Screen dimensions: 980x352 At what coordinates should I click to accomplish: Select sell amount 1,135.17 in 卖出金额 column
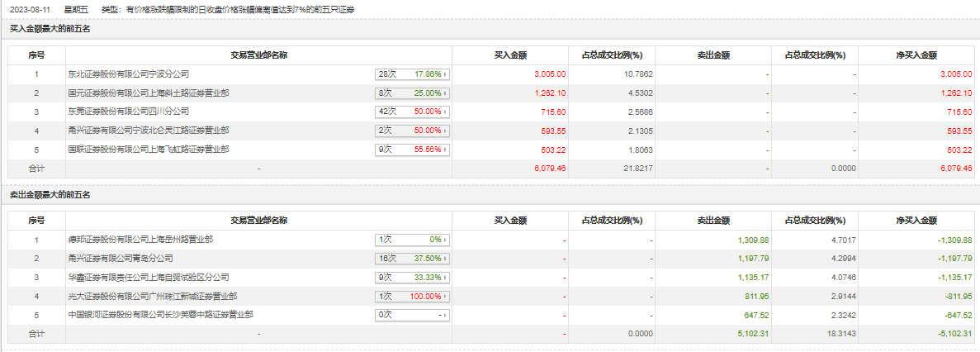click(x=753, y=278)
